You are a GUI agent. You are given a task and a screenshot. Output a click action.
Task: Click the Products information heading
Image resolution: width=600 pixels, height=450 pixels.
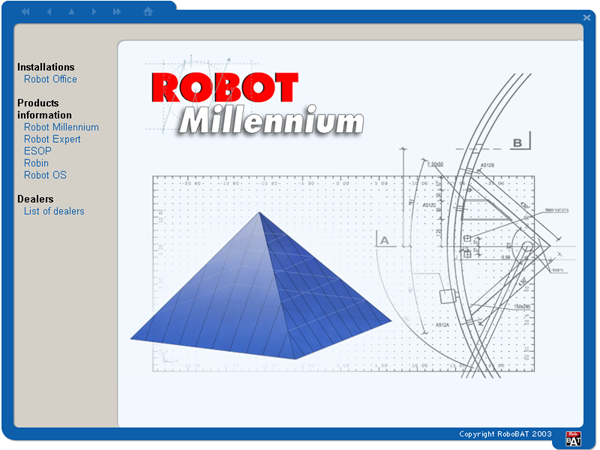[x=44, y=109]
